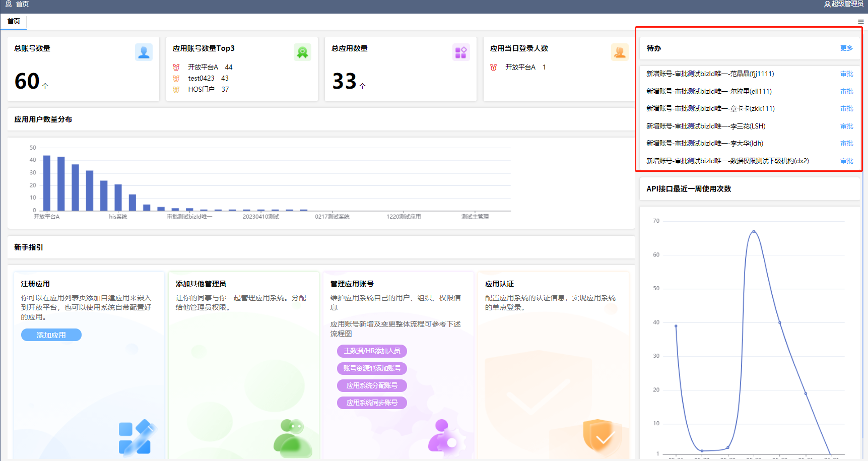This screenshot has height=461, width=868.
Task: Click the 1220测试应用 axis label
Action: pos(404,217)
